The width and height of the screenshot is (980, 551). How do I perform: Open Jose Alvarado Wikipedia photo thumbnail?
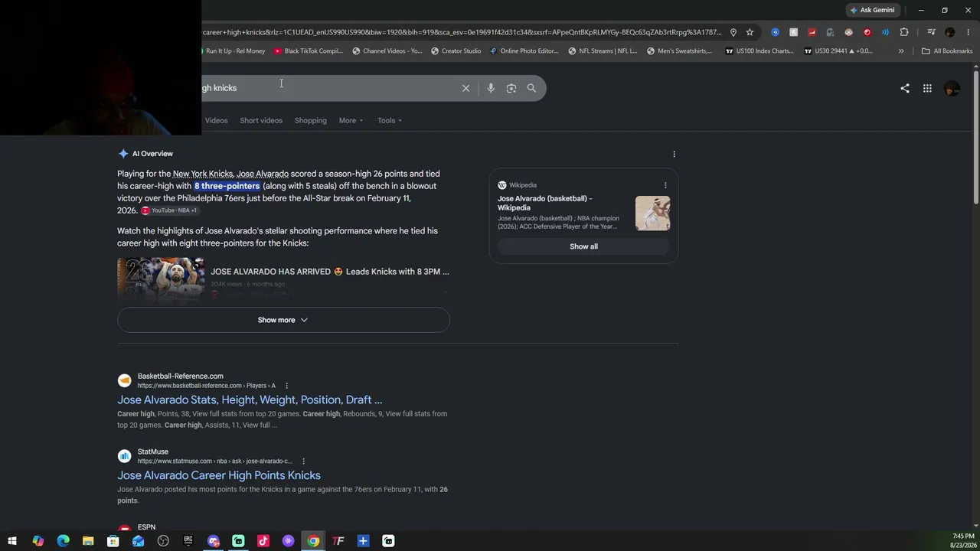[652, 213]
